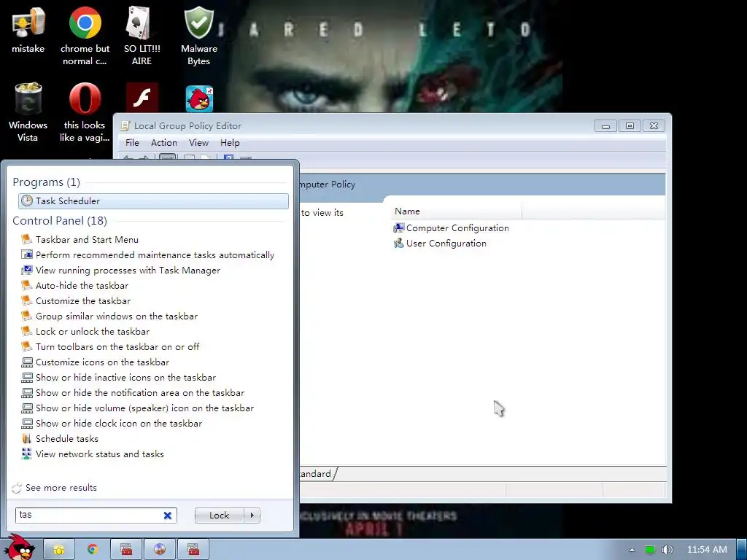Switch to the Standard tab at the bottom
747x560 pixels.
[317, 474]
